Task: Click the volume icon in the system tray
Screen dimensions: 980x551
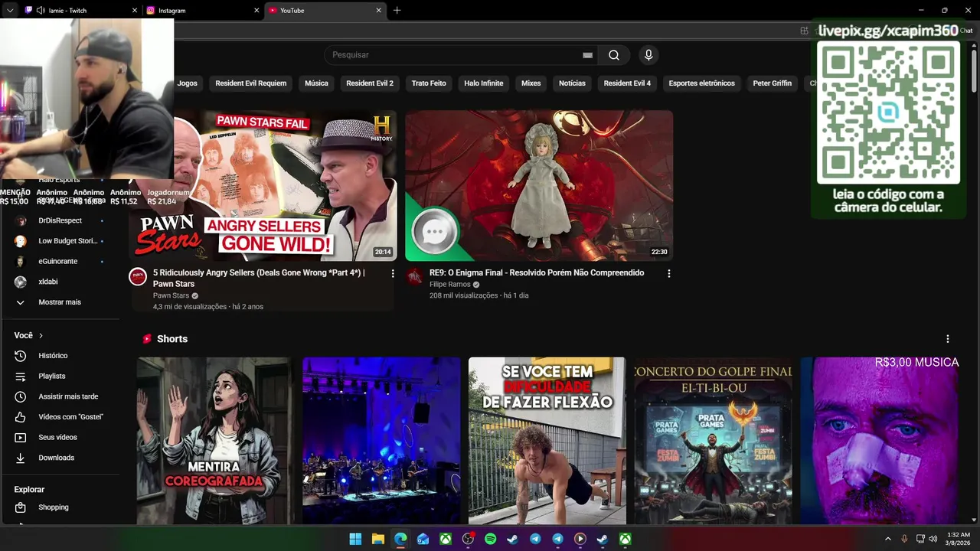Action: pyautogui.click(x=933, y=539)
